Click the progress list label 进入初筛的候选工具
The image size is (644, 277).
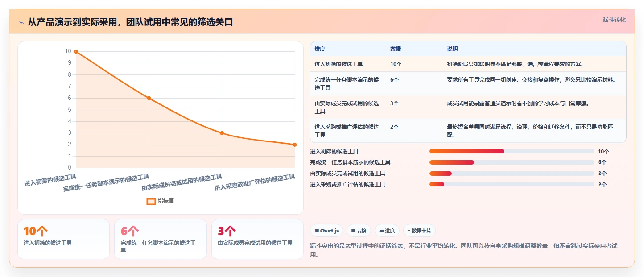(334, 152)
